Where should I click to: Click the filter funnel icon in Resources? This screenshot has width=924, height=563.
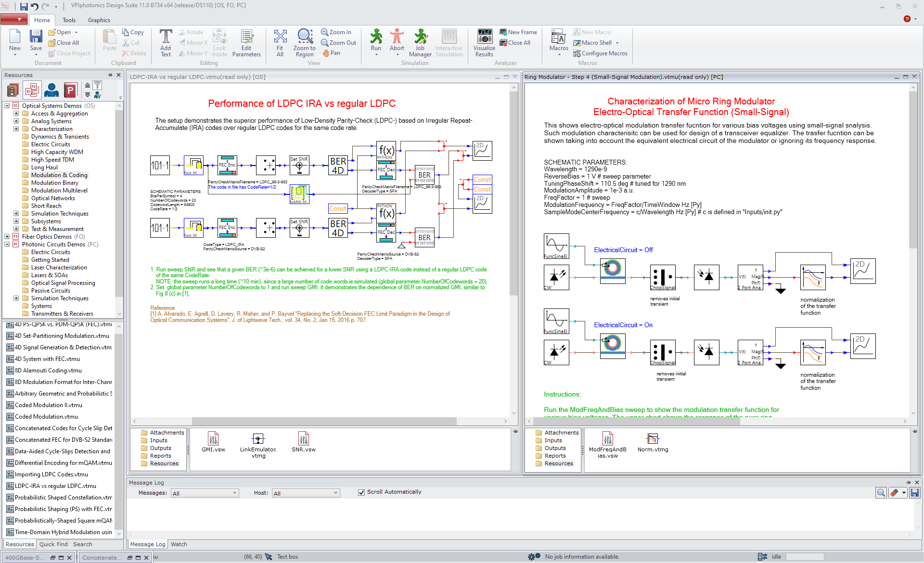[97, 85]
